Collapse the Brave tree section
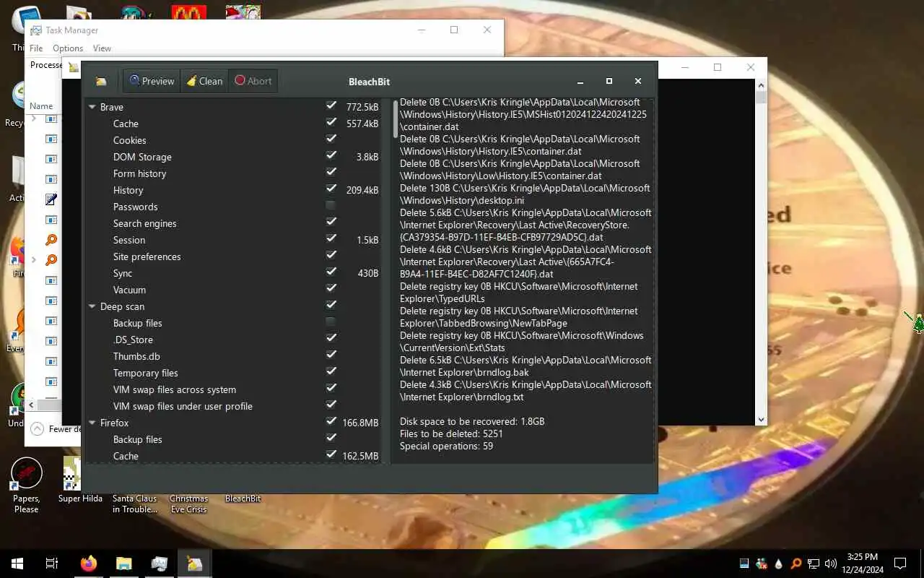Image resolution: width=924 pixels, height=578 pixels. [x=92, y=107]
